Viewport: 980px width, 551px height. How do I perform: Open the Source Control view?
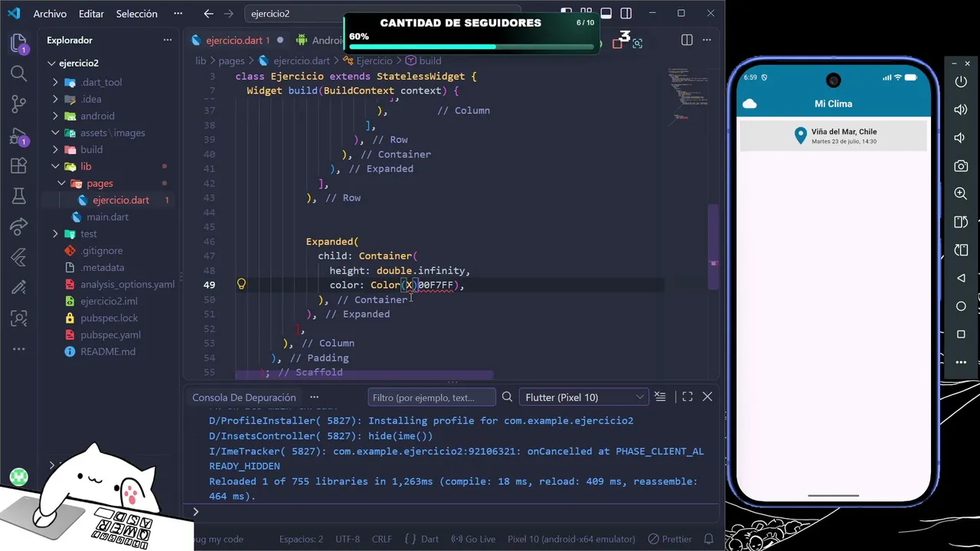tap(19, 103)
